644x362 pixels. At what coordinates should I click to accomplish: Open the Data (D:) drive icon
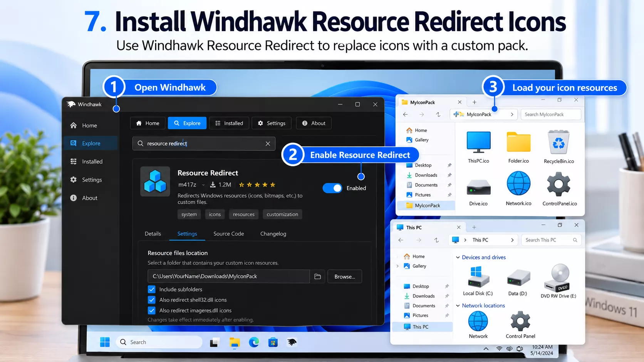click(518, 278)
